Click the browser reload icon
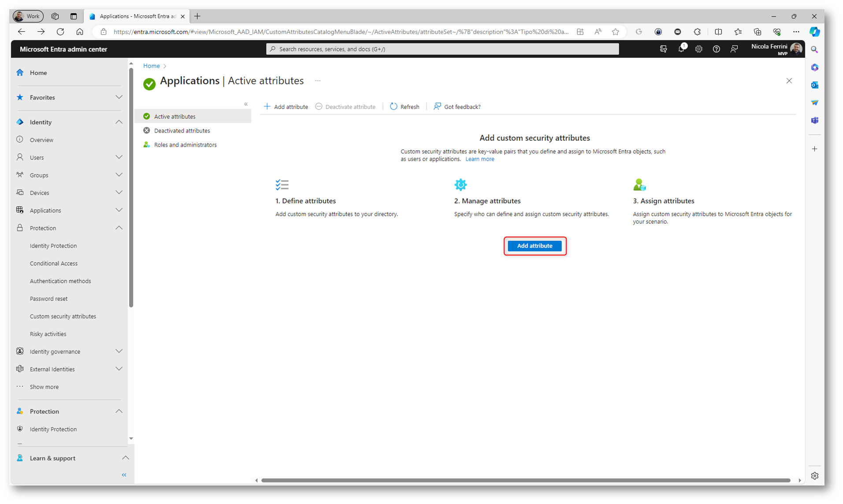 click(60, 32)
